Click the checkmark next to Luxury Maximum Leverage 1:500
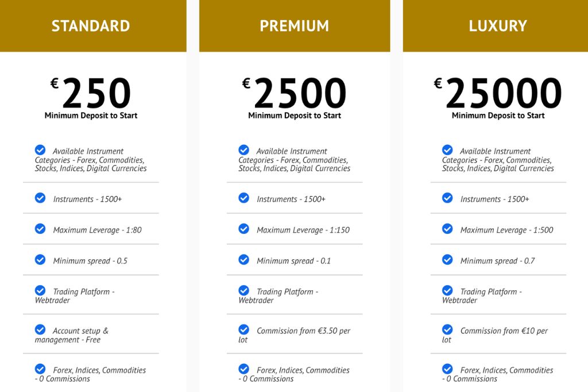Viewport: 588px width, 392px height. click(x=447, y=228)
